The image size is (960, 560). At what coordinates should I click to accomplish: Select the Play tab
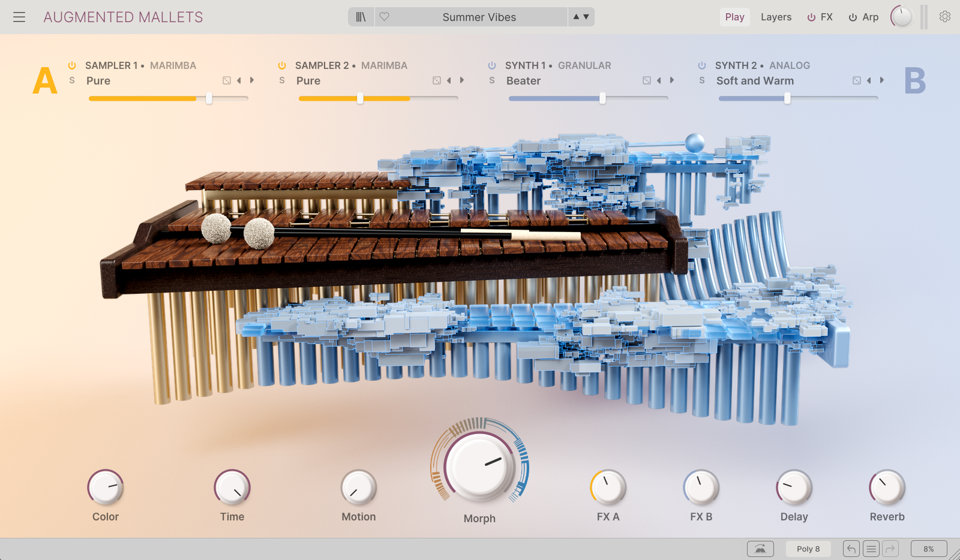[x=734, y=17]
